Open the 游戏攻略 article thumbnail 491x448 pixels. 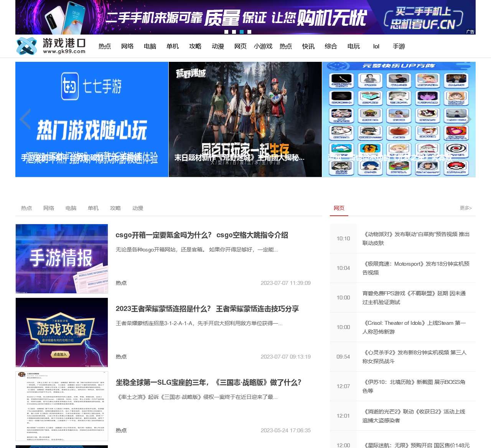click(62, 332)
